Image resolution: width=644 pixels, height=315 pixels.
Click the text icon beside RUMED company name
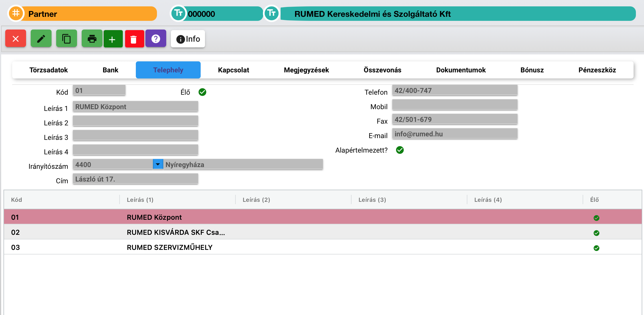click(x=272, y=13)
